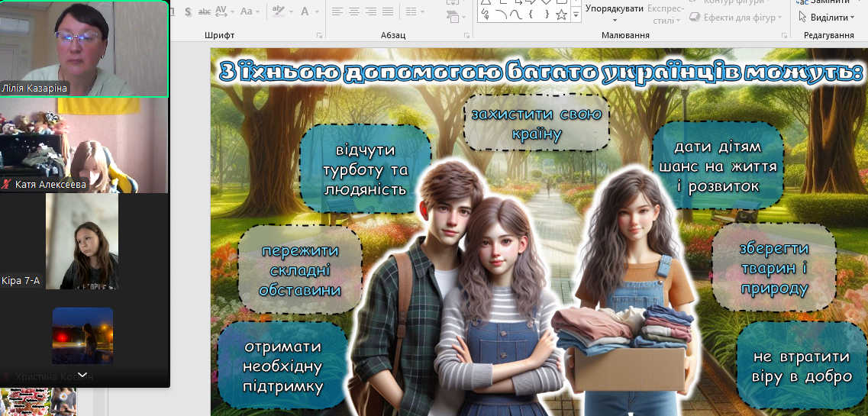This screenshot has height=416, width=868.
Task: Select Кіра 7-А participant video tile
Action: [x=82, y=241]
